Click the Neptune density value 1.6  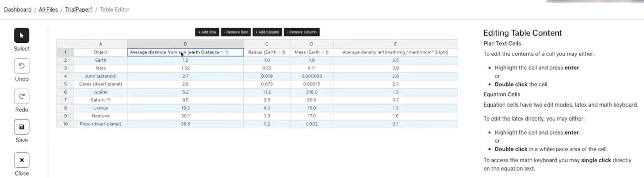tap(396, 116)
